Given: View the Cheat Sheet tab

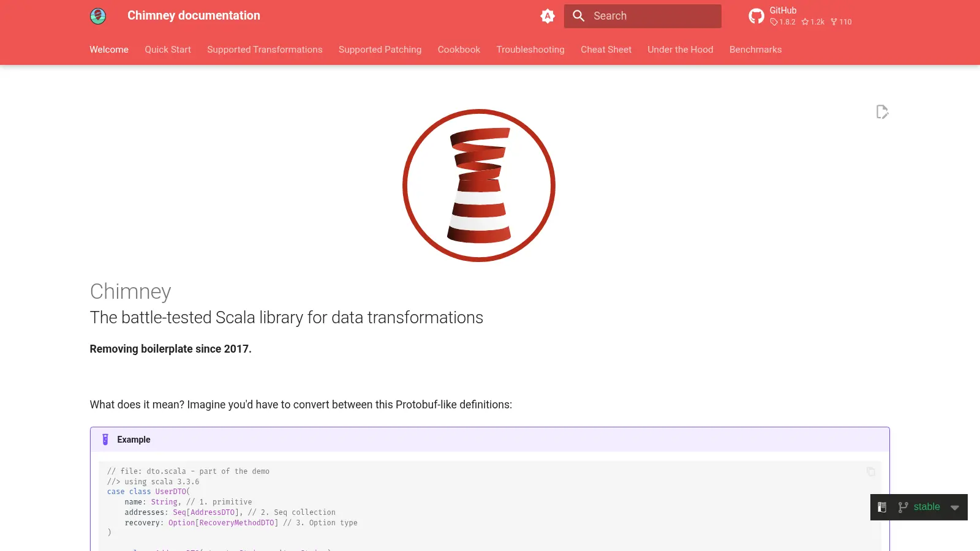Looking at the screenshot, I should click(x=606, y=50).
